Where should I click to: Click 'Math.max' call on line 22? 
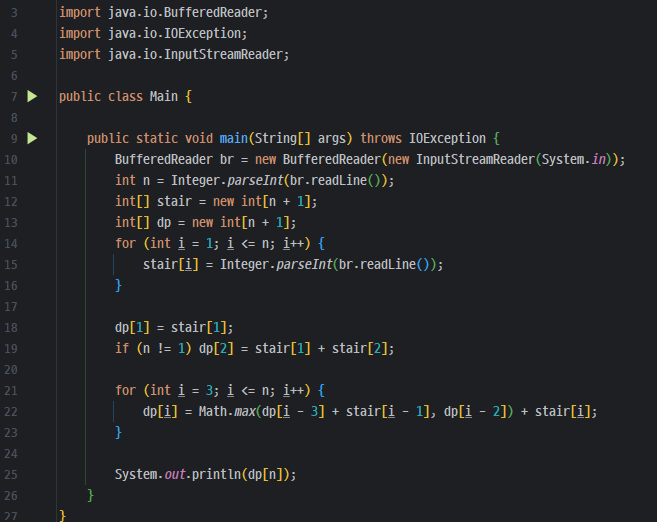click(227, 411)
